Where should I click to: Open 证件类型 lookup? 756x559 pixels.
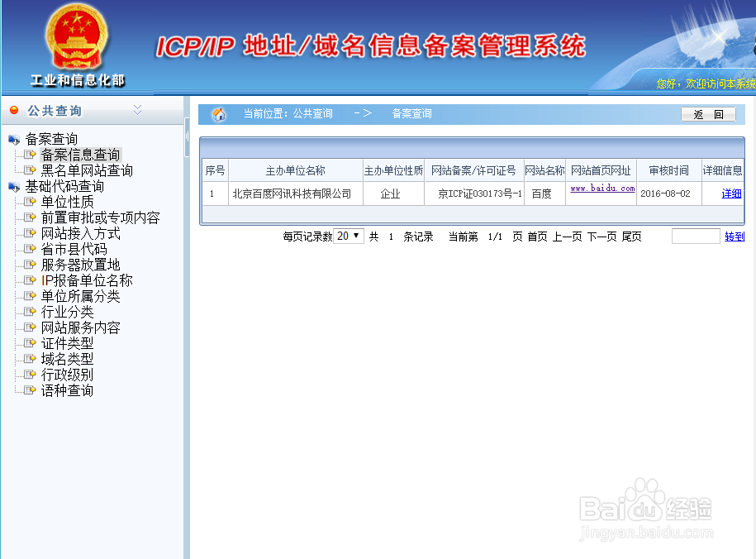(x=68, y=343)
